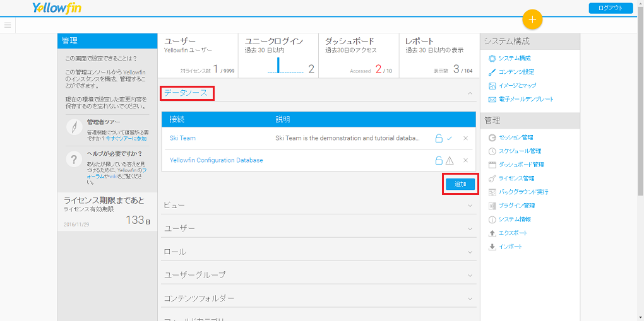
Task: Open the hamburger menu icon
Action: (x=8, y=25)
